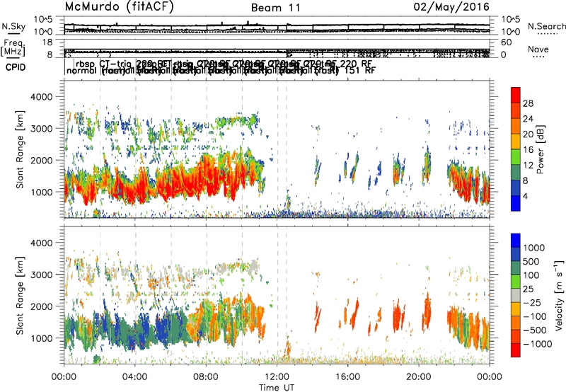Pick the gray segment of Velocity colorbar
Image resolution: width=566 pixels, height=392 pixels.
pyautogui.click(x=516, y=295)
